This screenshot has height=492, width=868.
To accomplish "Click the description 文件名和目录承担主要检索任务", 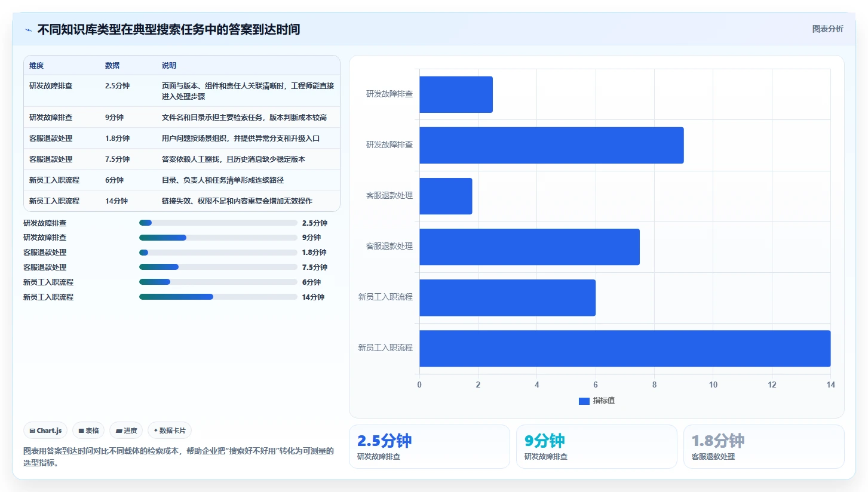I will pos(244,117).
